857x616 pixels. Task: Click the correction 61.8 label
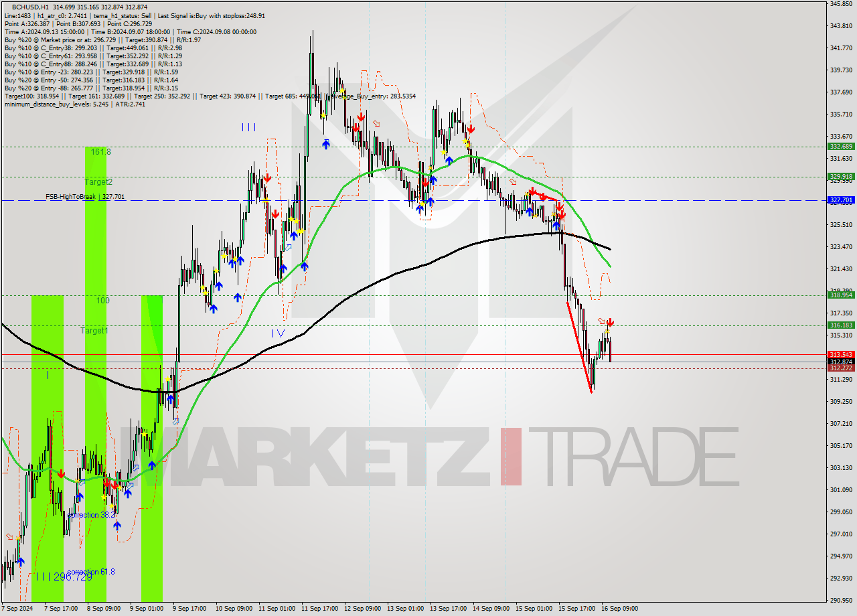[91, 572]
